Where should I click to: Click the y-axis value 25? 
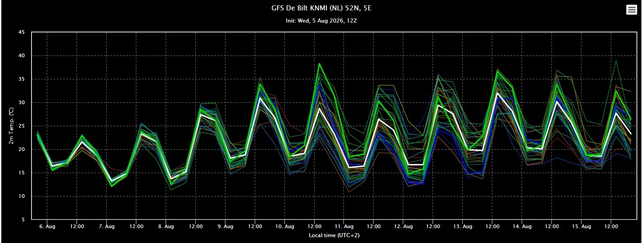[22, 126]
